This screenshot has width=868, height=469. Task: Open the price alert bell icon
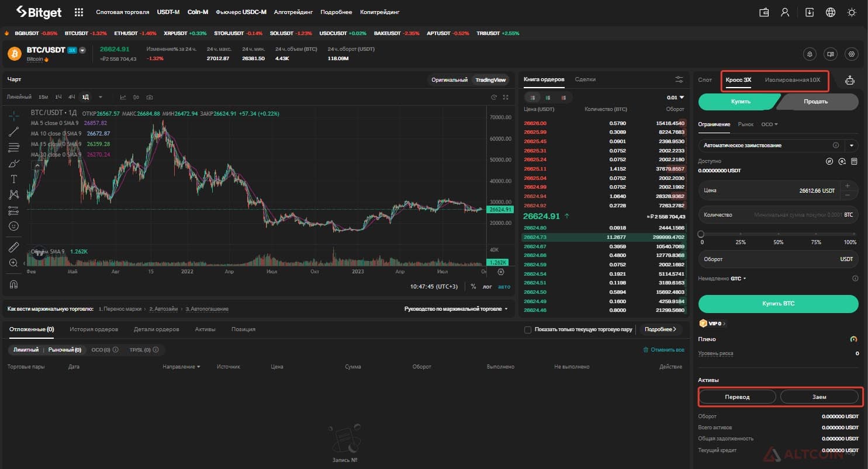[810, 54]
